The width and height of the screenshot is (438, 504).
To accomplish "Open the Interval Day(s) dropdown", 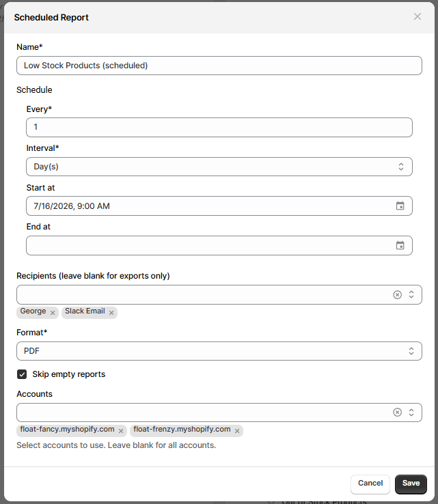I will coord(219,167).
